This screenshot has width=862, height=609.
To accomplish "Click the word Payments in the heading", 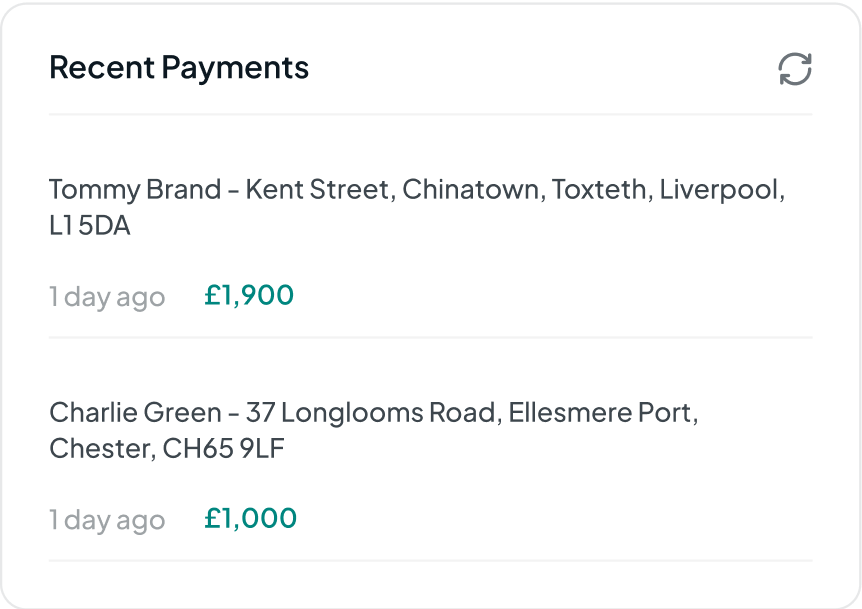I will 235,70.
